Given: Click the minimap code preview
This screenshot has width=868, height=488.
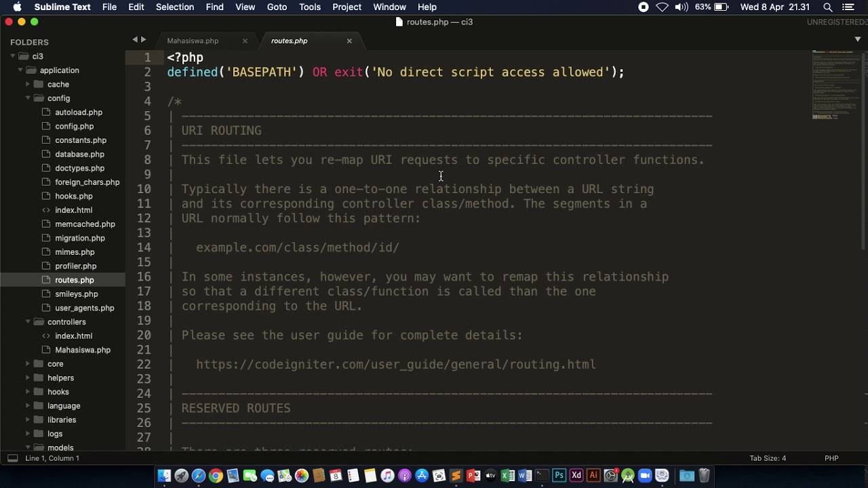Looking at the screenshot, I should click(x=835, y=85).
